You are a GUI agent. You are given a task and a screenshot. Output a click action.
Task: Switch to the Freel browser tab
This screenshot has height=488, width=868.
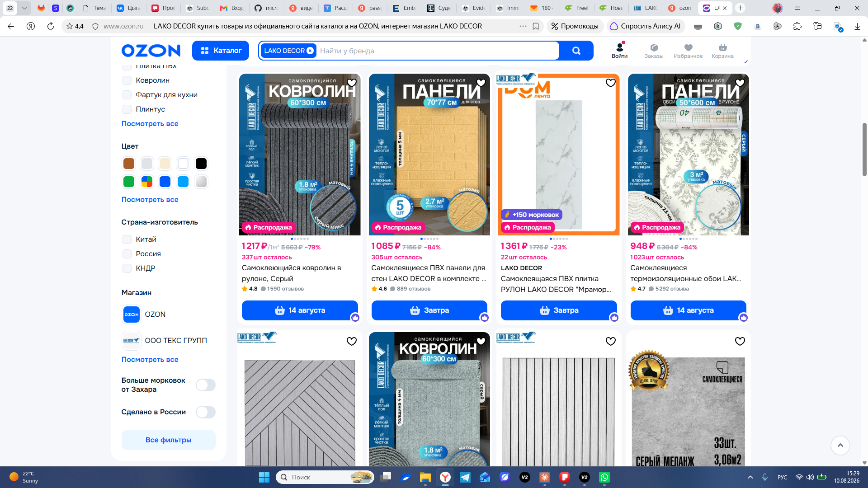tap(576, 8)
